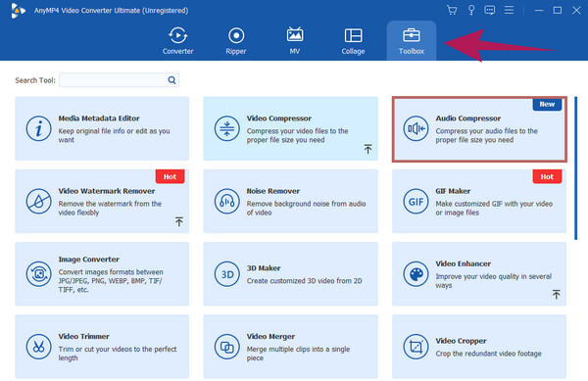Image resolution: width=588 pixels, height=381 pixels.
Task: Click the Audio Compressor speaker icon
Action: click(416, 128)
